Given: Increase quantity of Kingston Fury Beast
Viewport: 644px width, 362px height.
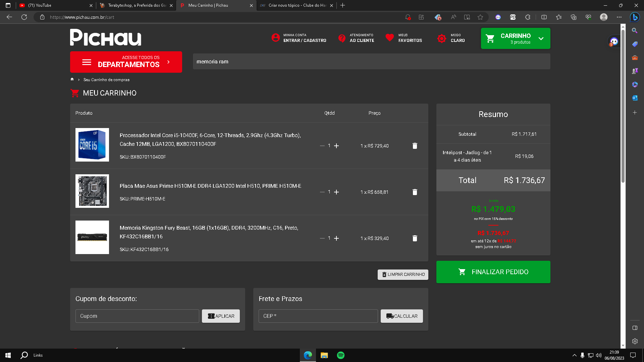Looking at the screenshot, I should [336, 238].
